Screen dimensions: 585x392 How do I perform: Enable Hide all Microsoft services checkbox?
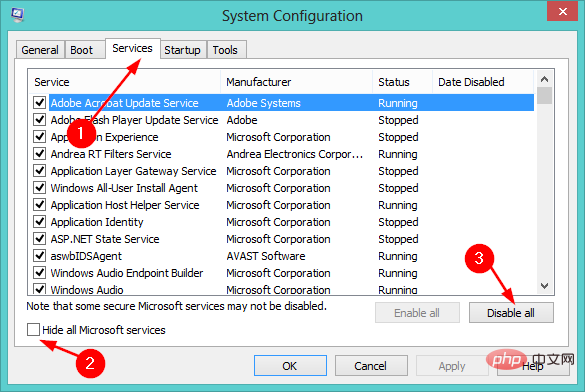[33, 330]
